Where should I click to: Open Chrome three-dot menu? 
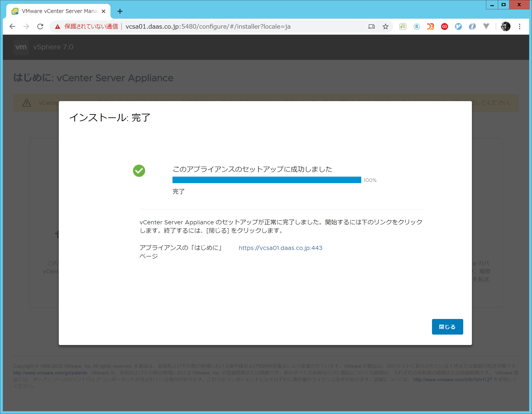click(520, 26)
